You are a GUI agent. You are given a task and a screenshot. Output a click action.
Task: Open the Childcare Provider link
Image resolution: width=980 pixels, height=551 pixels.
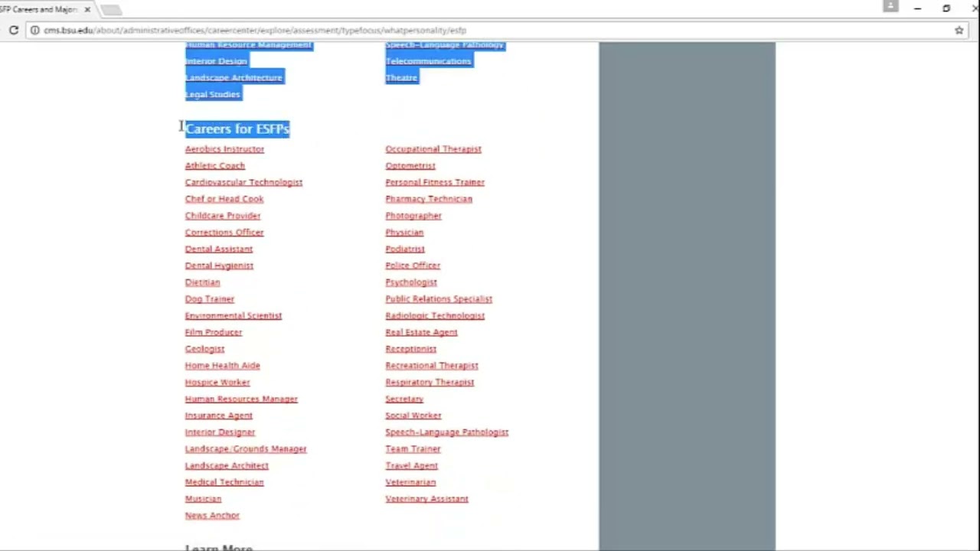click(x=222, y=216)
